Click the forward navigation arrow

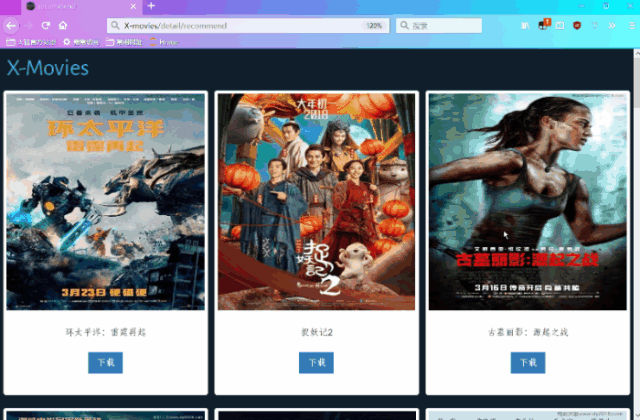point(28,26)
